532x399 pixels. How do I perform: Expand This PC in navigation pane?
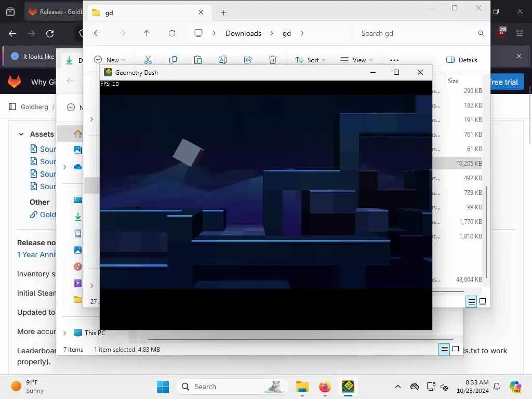65,333
